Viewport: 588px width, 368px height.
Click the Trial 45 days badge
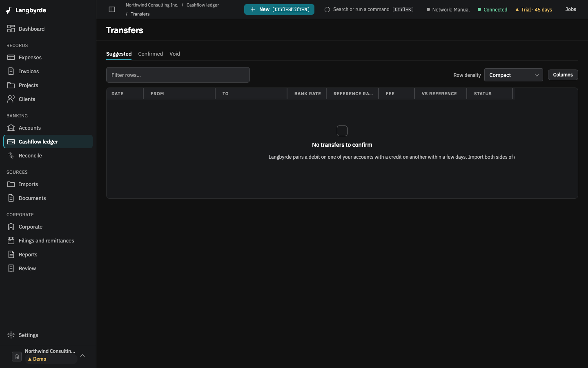click(534, 9)
